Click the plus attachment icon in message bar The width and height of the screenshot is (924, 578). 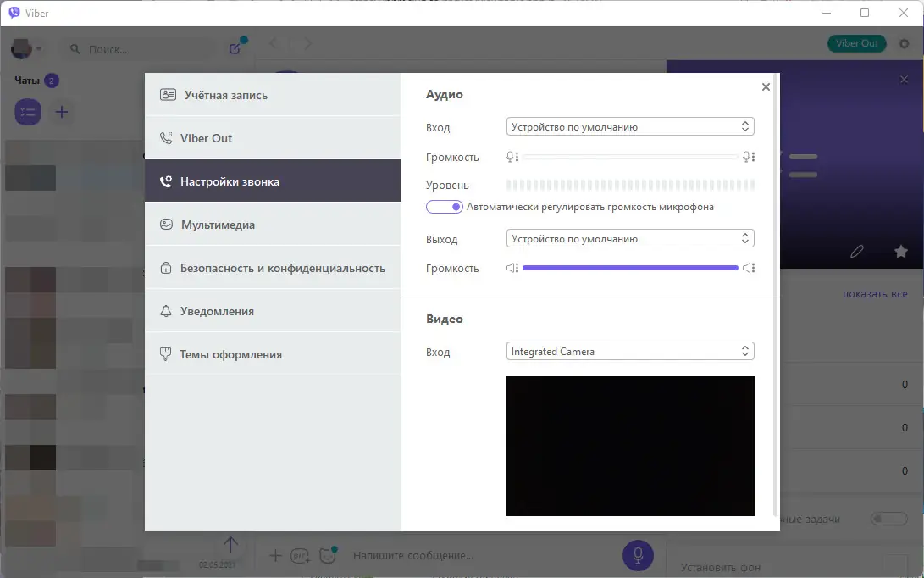(x=275, y=556)
